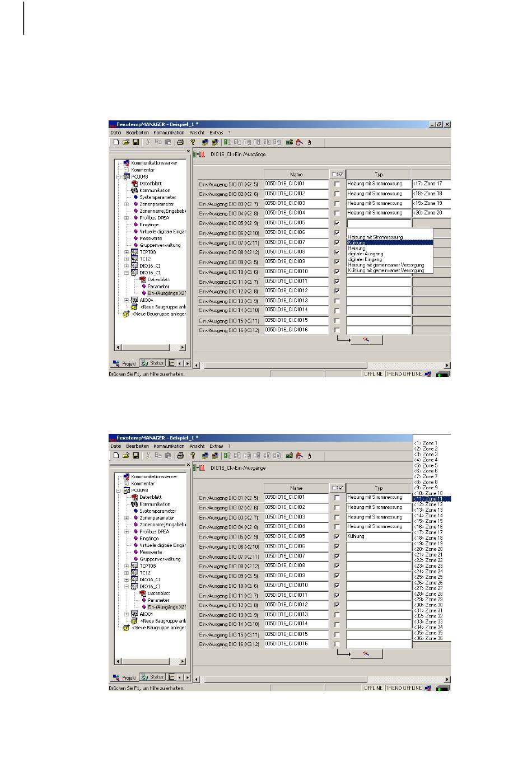Pick Zone 11 in the zone list
This screenshot has height=767, width=532.
pyautogui.click(x=432, y=499)
